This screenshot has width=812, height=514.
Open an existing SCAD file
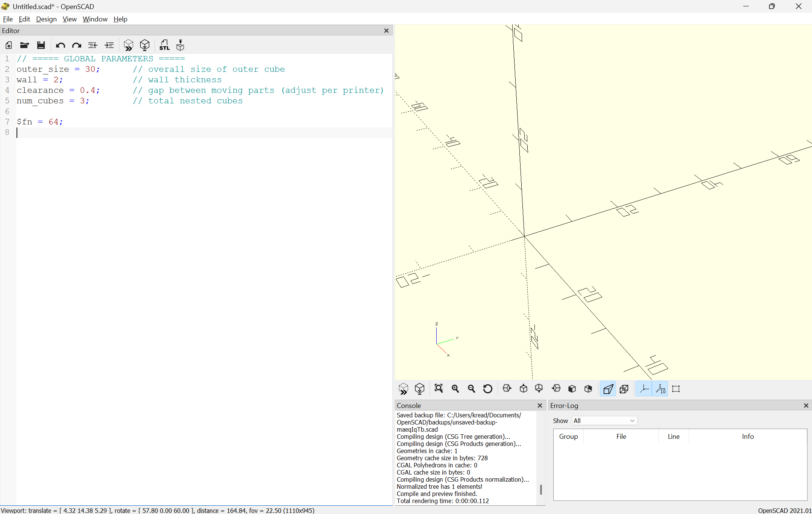click(24, 45)
